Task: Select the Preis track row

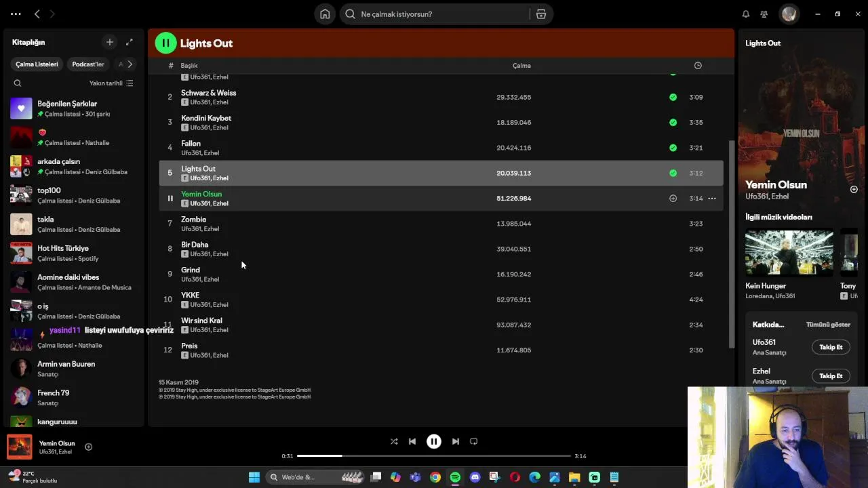Action: point(441,350)
